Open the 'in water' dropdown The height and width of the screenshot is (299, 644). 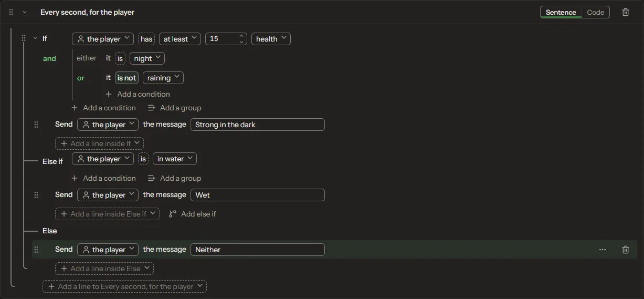(175, 159)
